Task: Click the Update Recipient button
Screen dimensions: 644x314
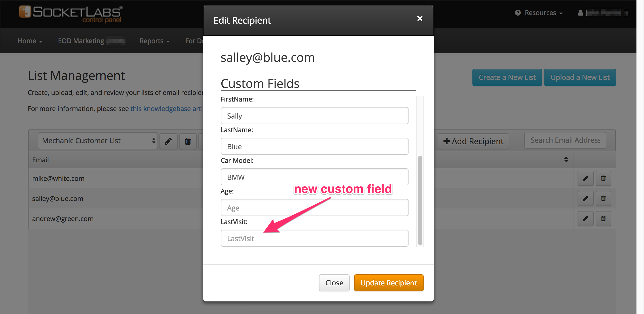Action: [x=388, y=282]
